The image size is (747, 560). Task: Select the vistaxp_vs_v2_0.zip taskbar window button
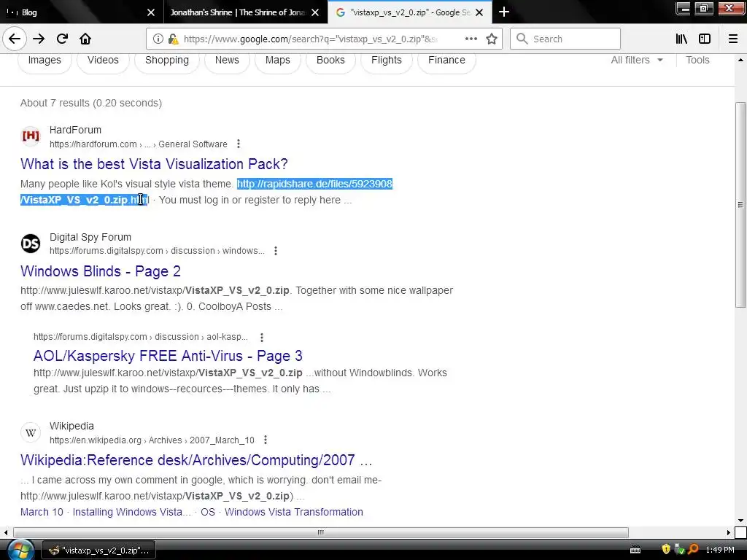98,551
